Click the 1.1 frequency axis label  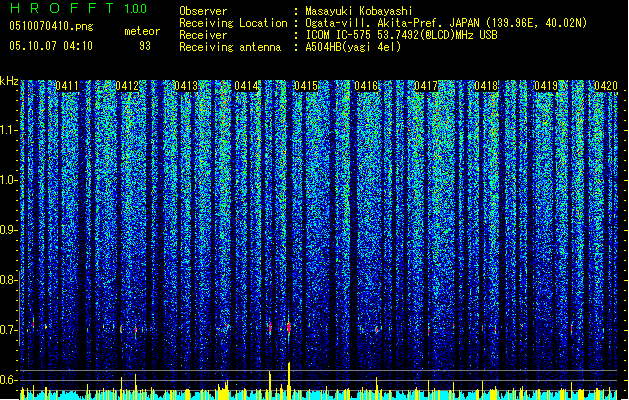click(9, 130)
